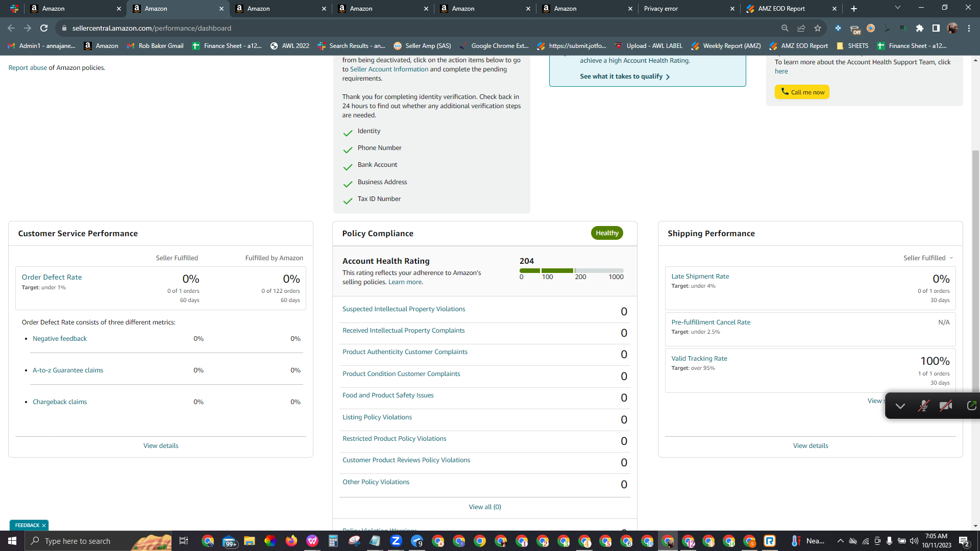This screenshot has width=980, height=551.
Task: Show hidden system tray icons
Action: (x=840, y=541)
